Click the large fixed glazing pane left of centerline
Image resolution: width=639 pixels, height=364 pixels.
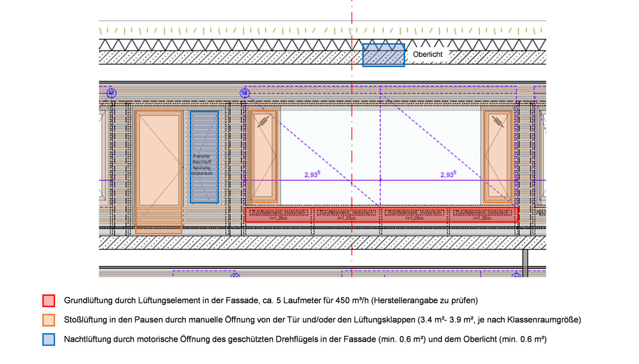coord(316,147)
